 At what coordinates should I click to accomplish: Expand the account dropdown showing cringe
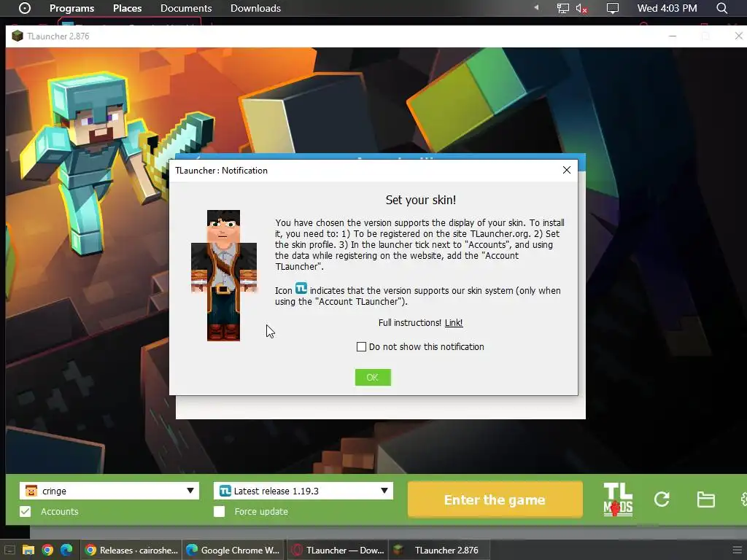(109, 491)
